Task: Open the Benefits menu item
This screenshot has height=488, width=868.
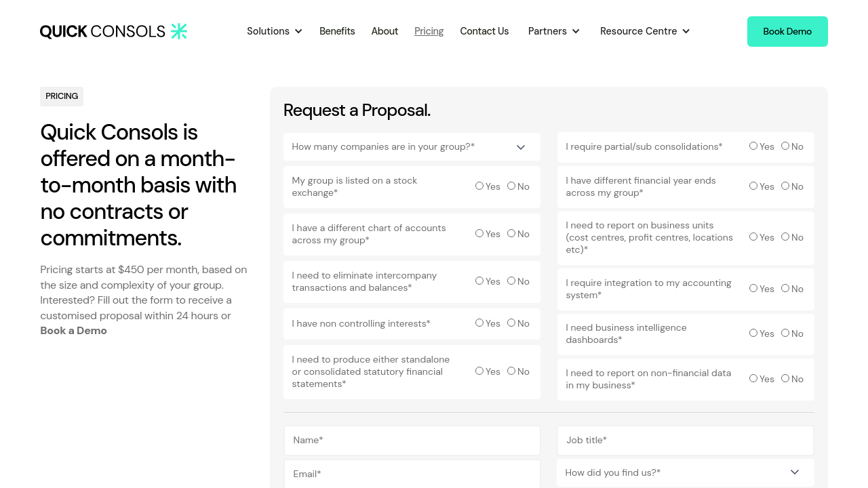Action: (337, 31)
